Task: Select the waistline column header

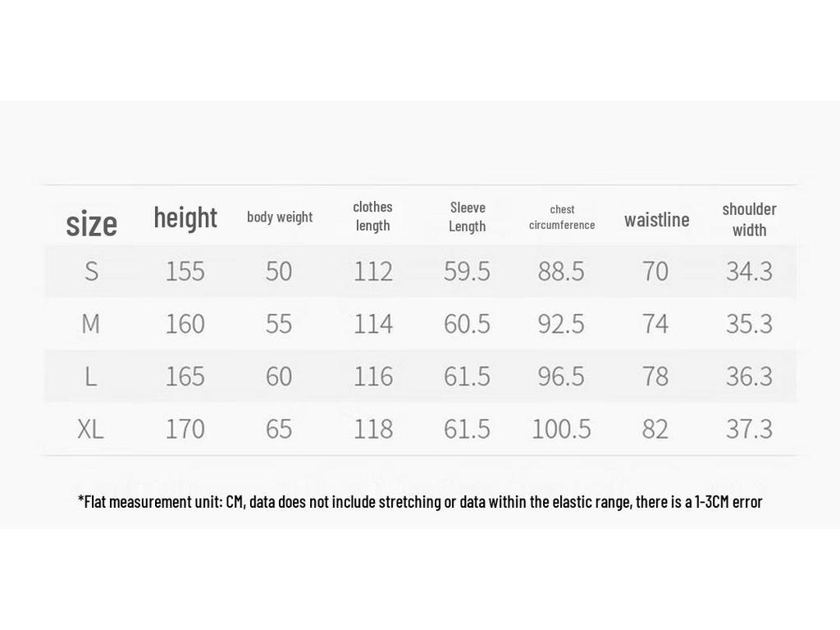Action: click(x=657, y=220)
